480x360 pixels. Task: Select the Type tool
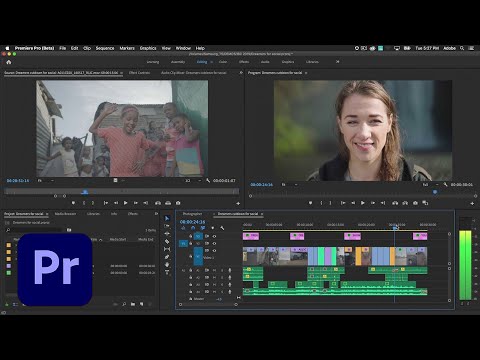click(167, 272)
